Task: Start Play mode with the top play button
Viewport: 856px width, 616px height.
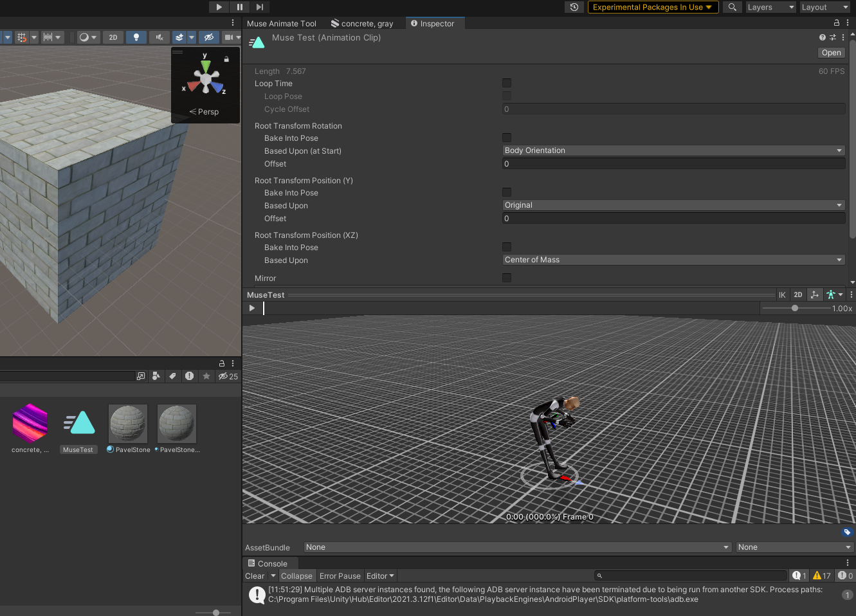Action: (219, 7)
